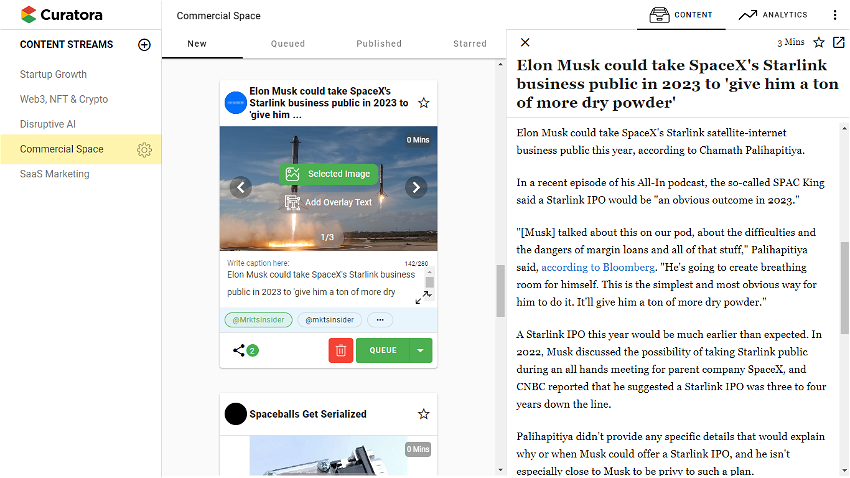
Task: Star the Elon Musk Starlink card
Action: coord(424,103)
